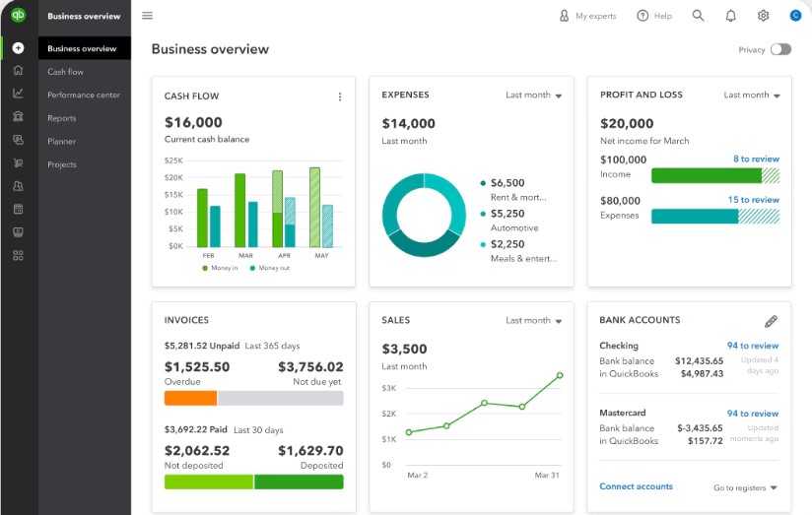This screenshot has width=812, height=515.
Task: Click the 8 to review income link
Action: point(756,159)
